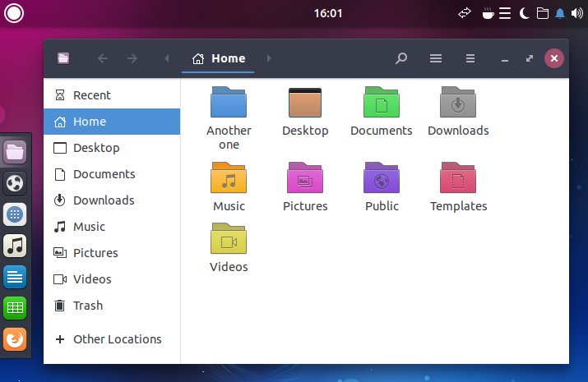Click the coffee cup tray icon
Image resolution: width=588 pixels, height=382 pixels.
488,13
